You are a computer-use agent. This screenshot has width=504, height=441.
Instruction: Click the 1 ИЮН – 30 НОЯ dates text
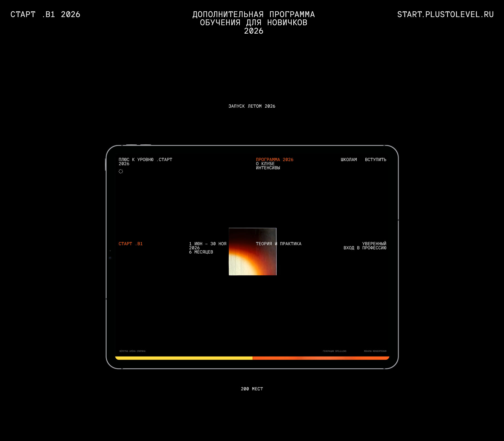(207, 244)
